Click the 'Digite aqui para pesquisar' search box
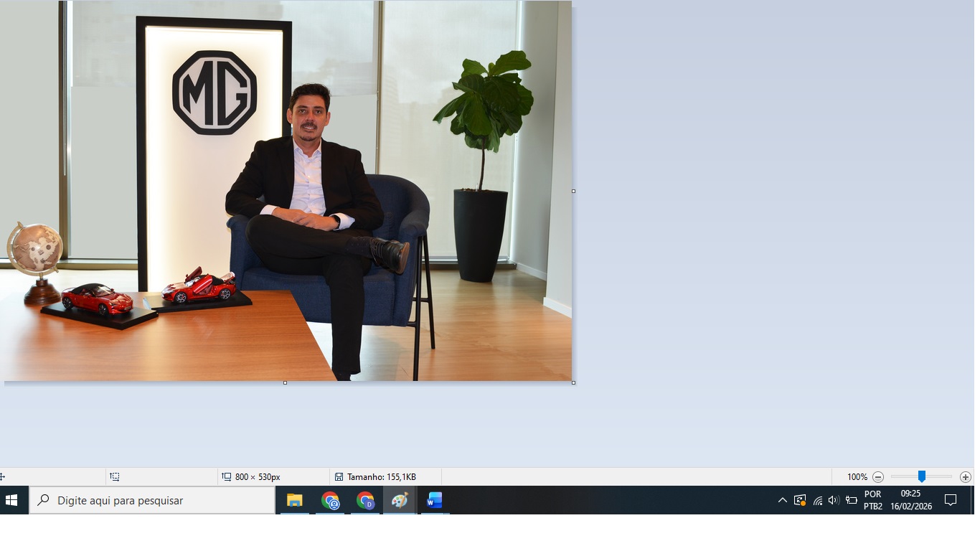Image resolution: width=980 pixels, height=551 pixels. pos(152,500)
